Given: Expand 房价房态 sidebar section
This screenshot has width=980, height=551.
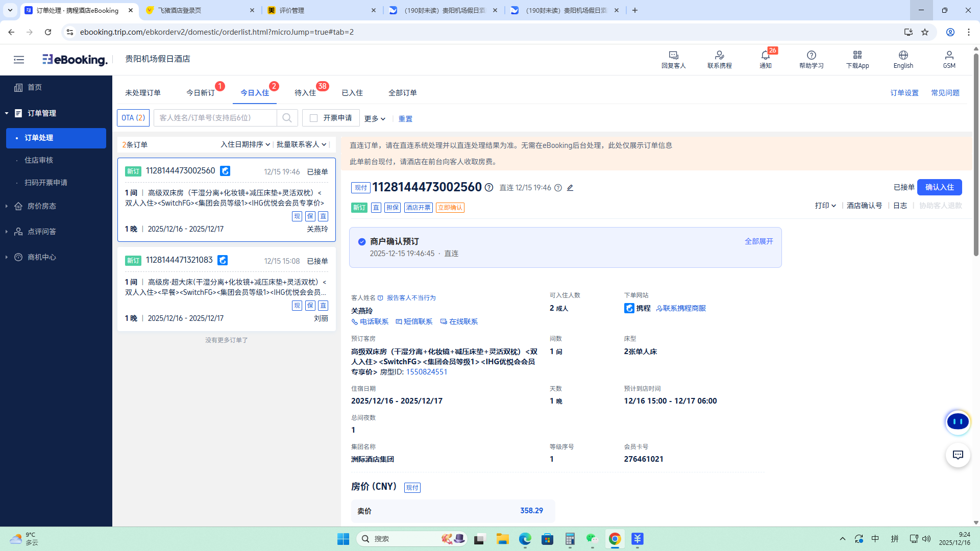Looking at the screenshot, I should [42, 206].
